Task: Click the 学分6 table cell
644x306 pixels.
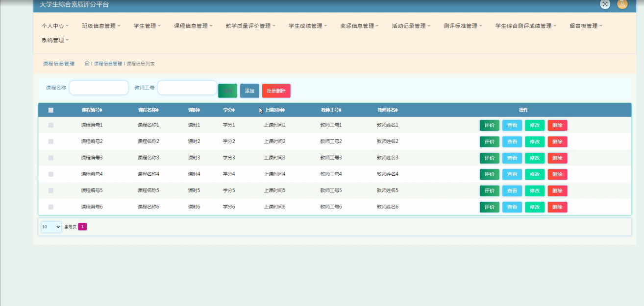Action: 229,207
